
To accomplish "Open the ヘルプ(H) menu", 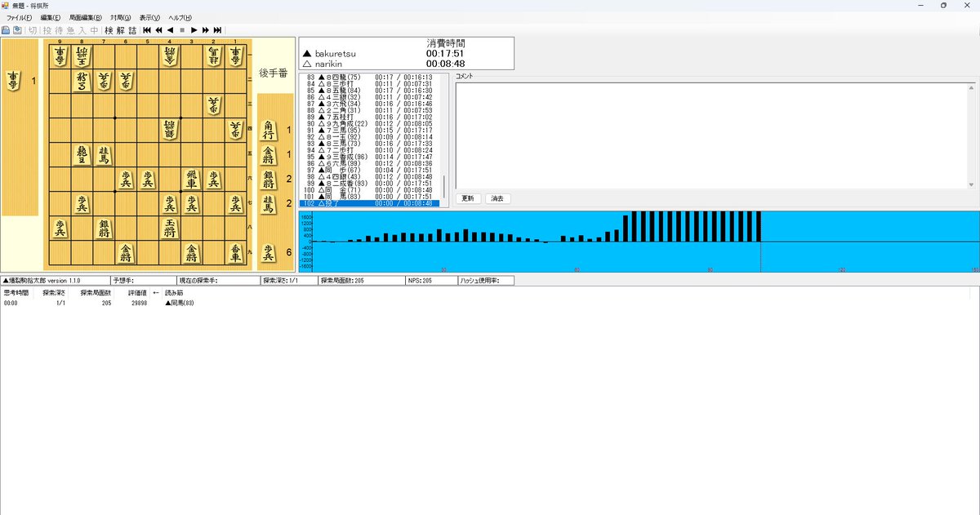I will [x=180, y=17].
